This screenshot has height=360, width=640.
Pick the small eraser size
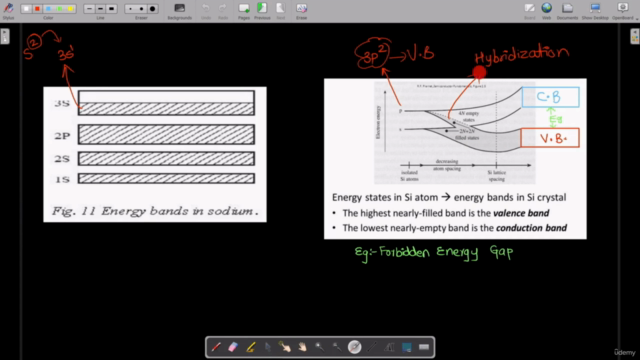tap(130, 9)
